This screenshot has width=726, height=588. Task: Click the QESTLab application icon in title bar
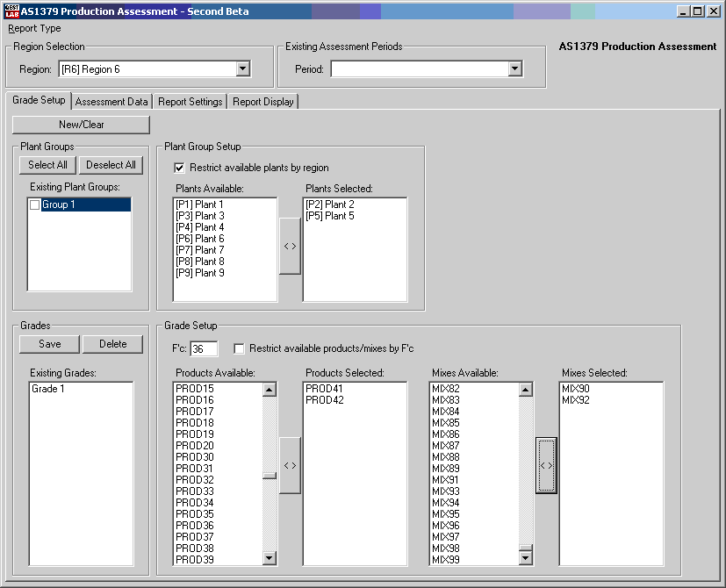click(x=11, y=11)
